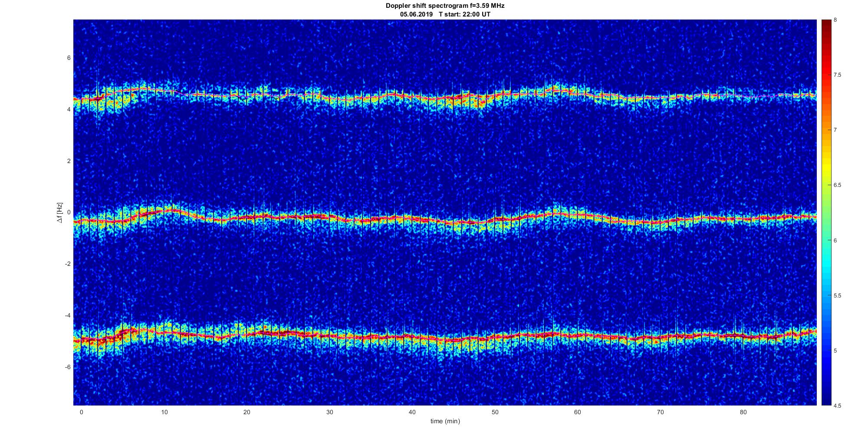This screenshot has width=868, height=435.
Task: Click the colorbar tick label '5.5'
Action: pos(837,296)
